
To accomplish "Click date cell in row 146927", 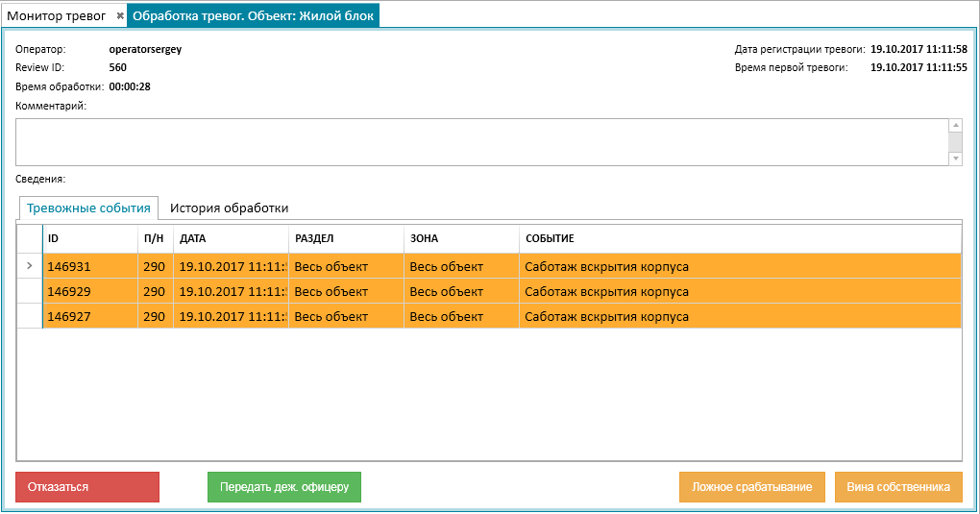I will [x=232, y=316].
